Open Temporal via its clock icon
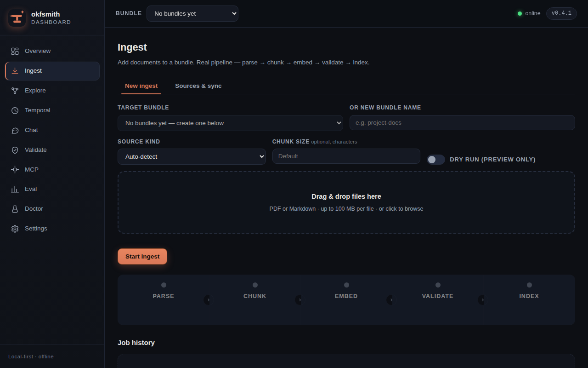Viewport: 588px width, 368px height. click(x=15, y=110)
